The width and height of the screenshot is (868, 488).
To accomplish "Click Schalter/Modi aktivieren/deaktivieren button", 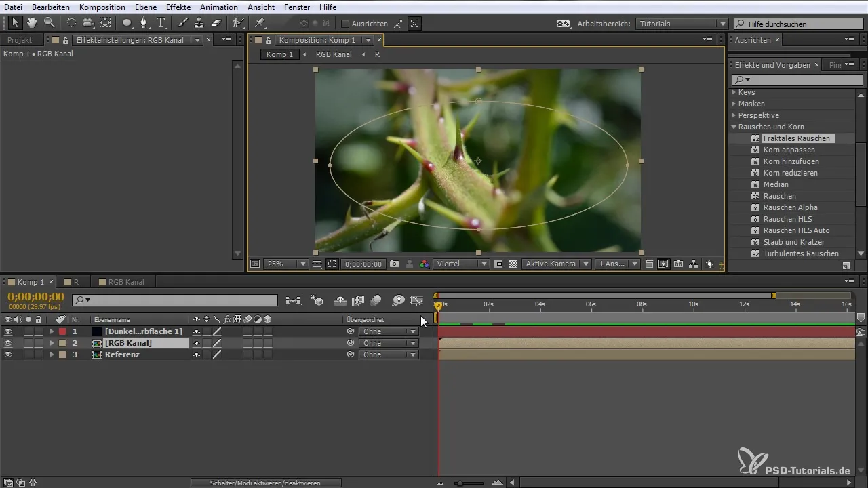I will click(x=265, y=483).
